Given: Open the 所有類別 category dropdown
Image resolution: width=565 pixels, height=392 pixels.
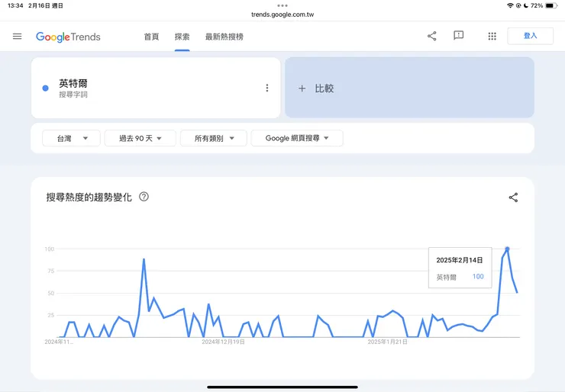Looking at the screenshot, I should 214,138.
